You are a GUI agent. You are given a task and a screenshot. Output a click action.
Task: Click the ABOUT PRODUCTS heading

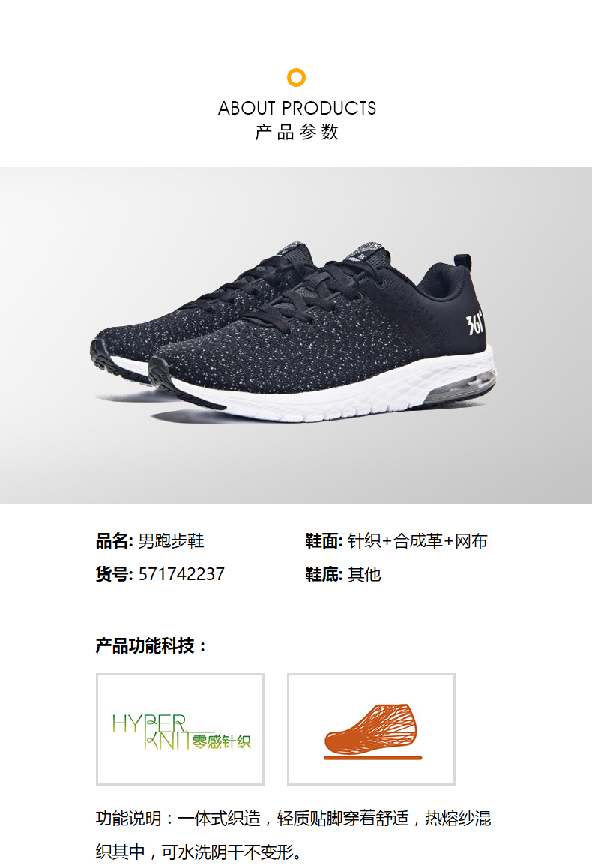[x=297, y=108]
